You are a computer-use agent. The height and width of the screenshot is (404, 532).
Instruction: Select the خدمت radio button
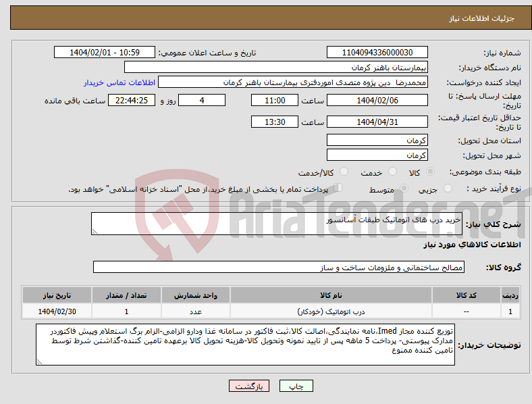tap(392, 172)
